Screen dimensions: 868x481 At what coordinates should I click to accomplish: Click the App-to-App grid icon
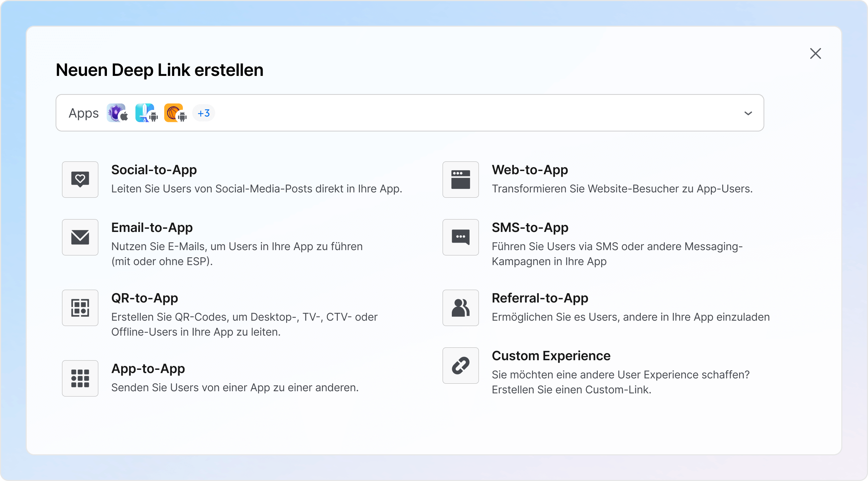(80, 378)
